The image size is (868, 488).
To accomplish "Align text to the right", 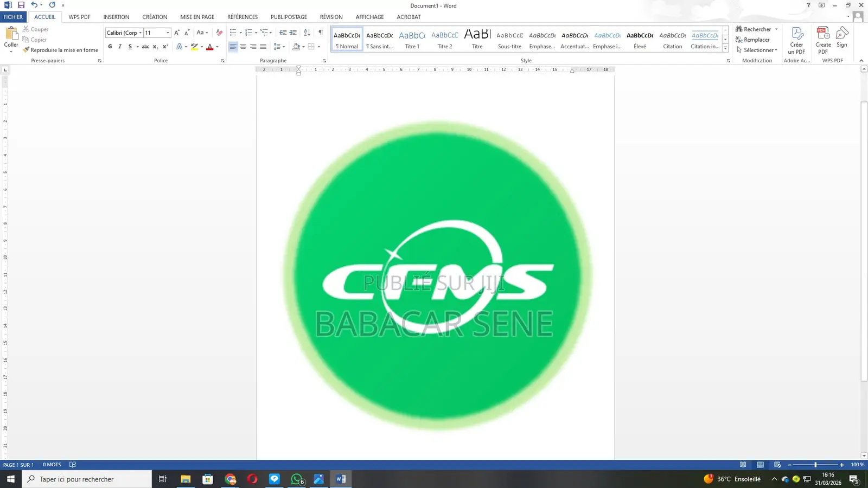I will 253,47.
